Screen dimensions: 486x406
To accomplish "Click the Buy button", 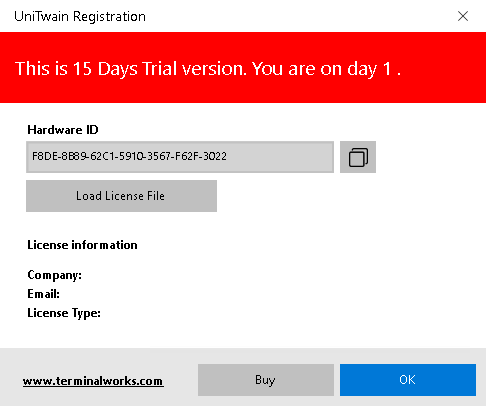I will (266, 380).
